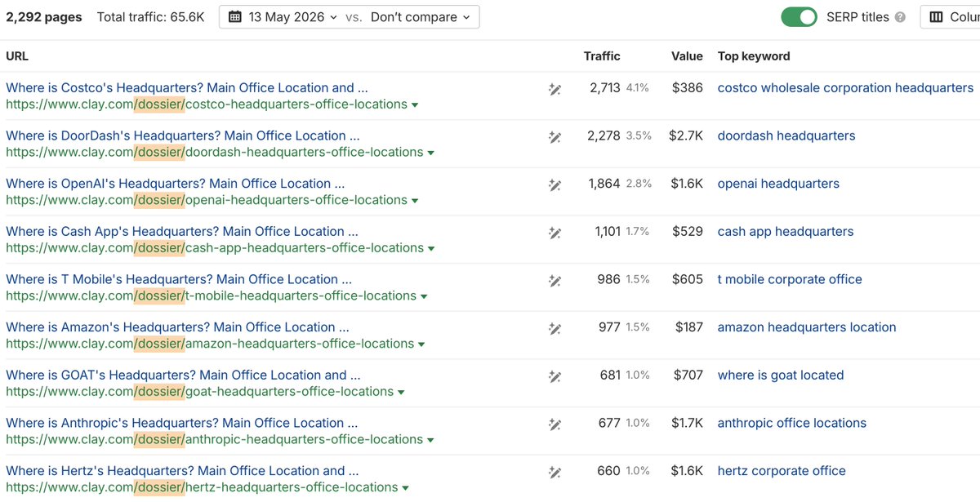
Task: Click the magic wand icon in DoorDash row
Action: pos(555,139)
